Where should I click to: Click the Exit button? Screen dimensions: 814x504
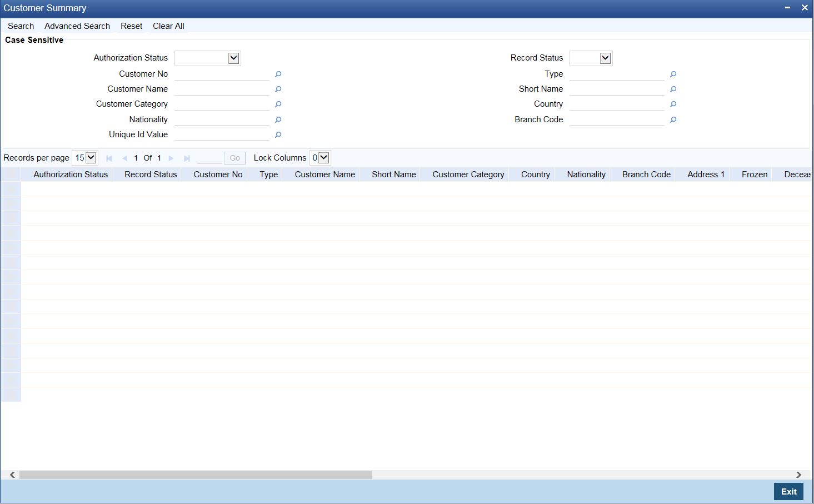tap(788, 491)
